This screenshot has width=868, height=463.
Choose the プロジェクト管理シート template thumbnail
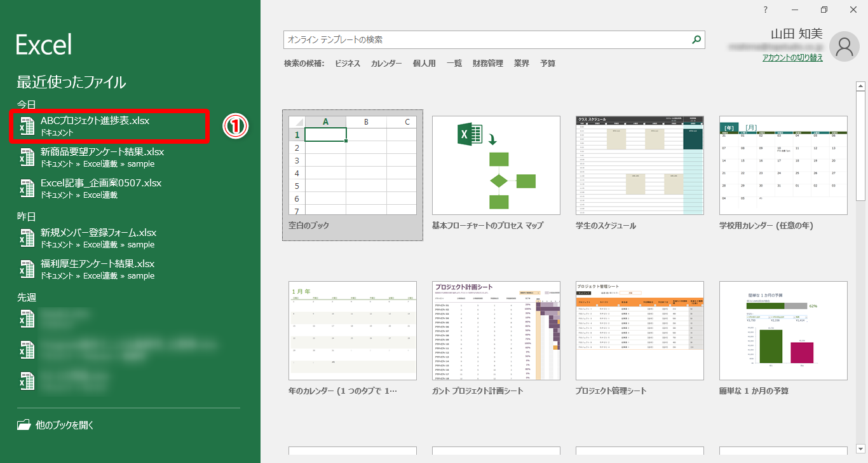[x=640, y=331]
